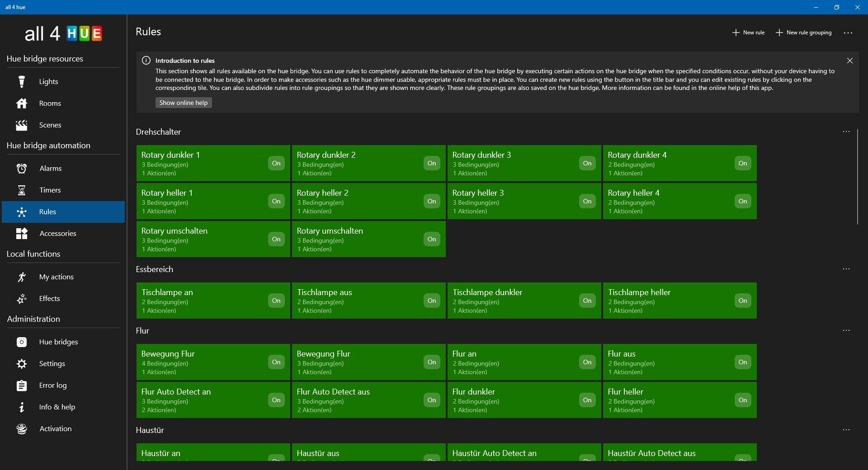The height and width of the screenshot is (470, 868).
Task: Open the Drehschalter group options menu
Action: pos(846,132)
